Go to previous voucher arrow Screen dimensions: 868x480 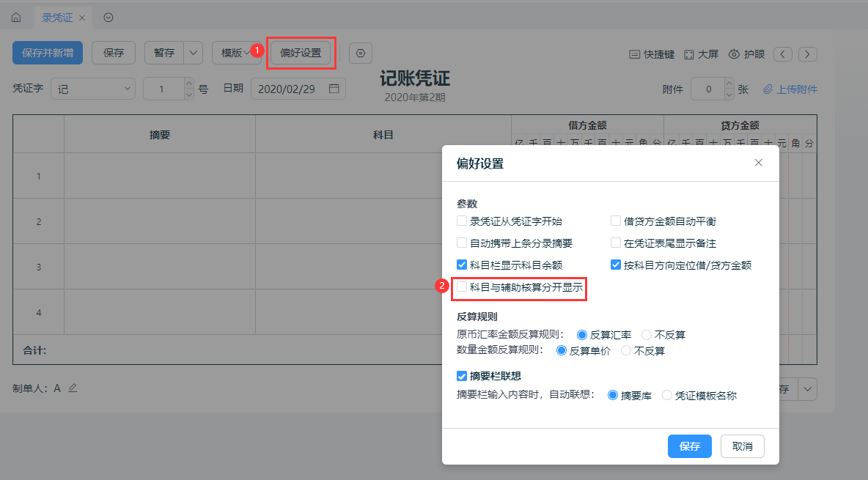point(783,54)
